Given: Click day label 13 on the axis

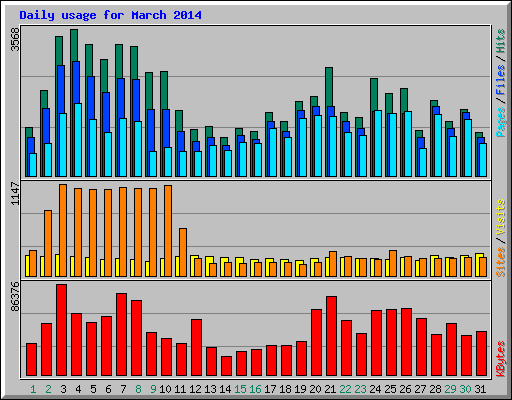Looking at the screenshot, I should (210, 389).
